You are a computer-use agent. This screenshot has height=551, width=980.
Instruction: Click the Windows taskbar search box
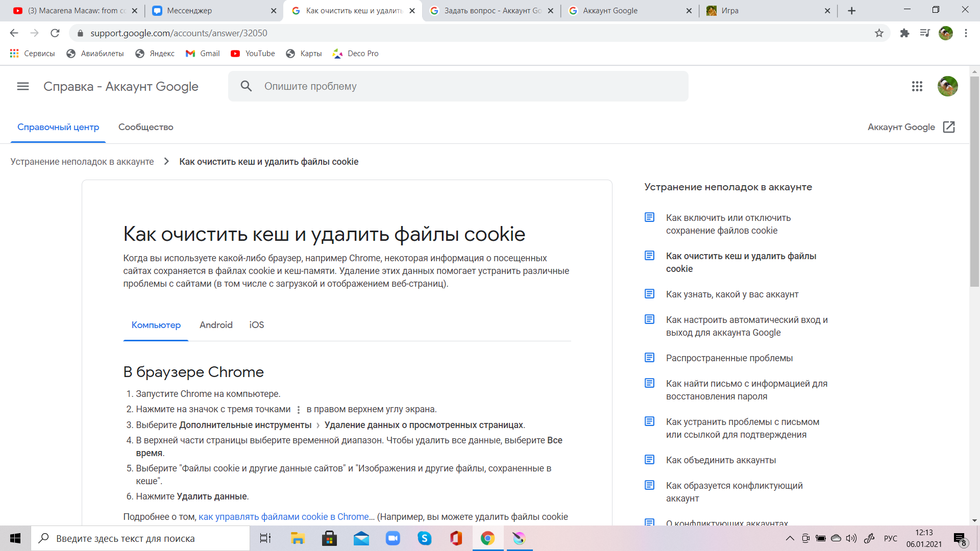pyautogui.click(x=140, y=538)
